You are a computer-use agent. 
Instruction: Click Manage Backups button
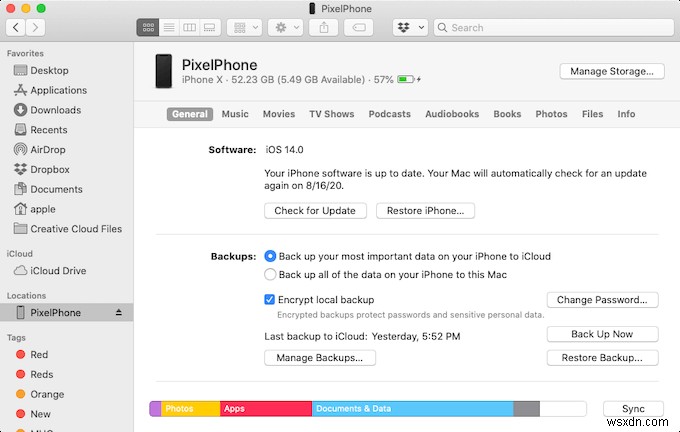320,358
